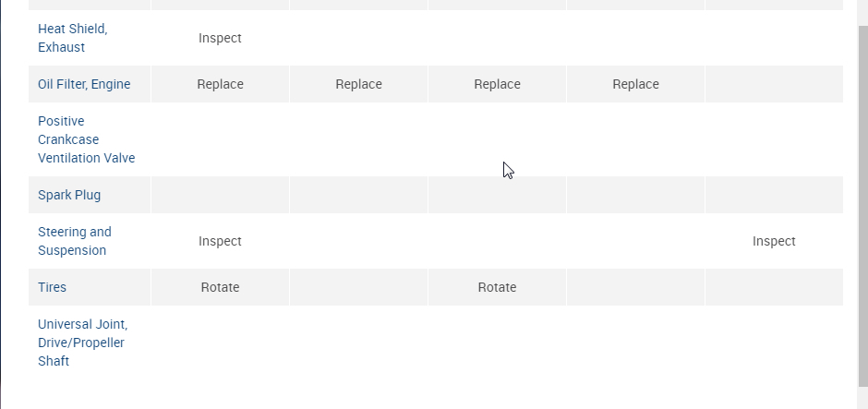Click empty last cell of Tires row
The height and width of the screenshot is (409, 868).
[x=774, y=287]
